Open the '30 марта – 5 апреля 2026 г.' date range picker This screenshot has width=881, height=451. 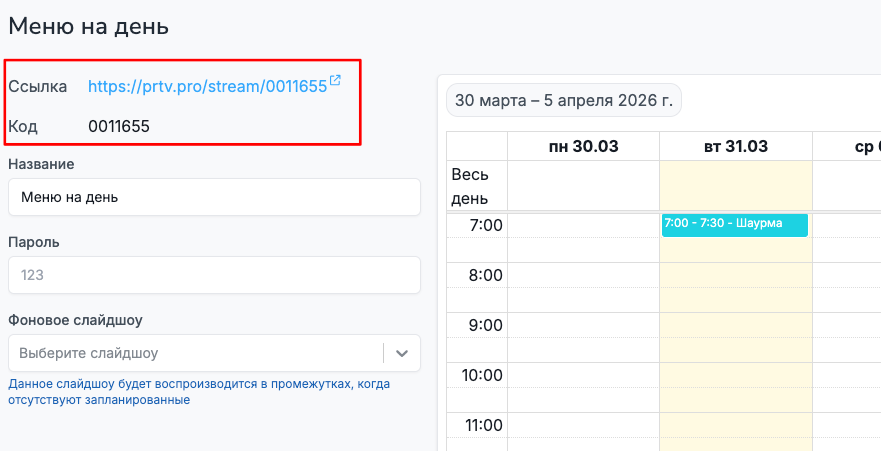click(x=563, y=100)
